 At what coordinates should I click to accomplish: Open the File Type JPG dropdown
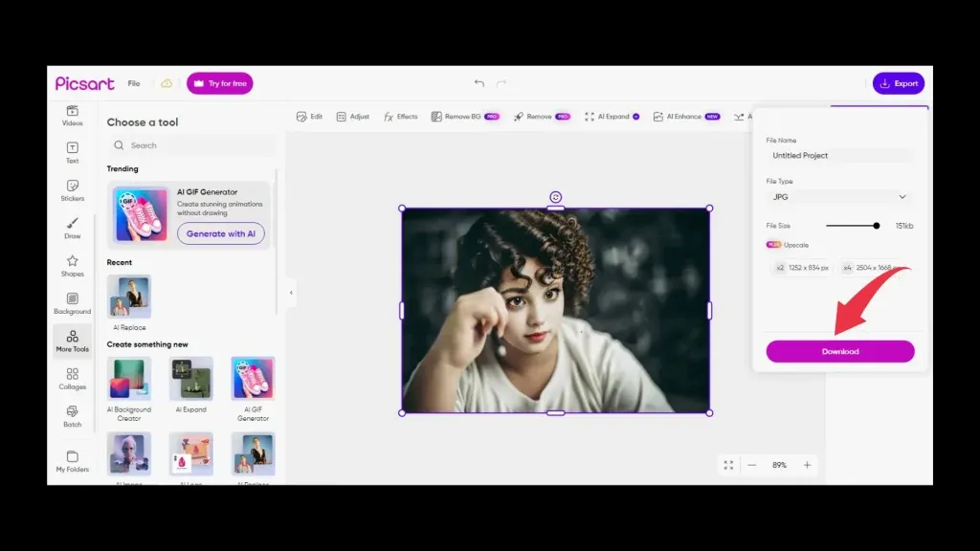[x=838, y=197]
